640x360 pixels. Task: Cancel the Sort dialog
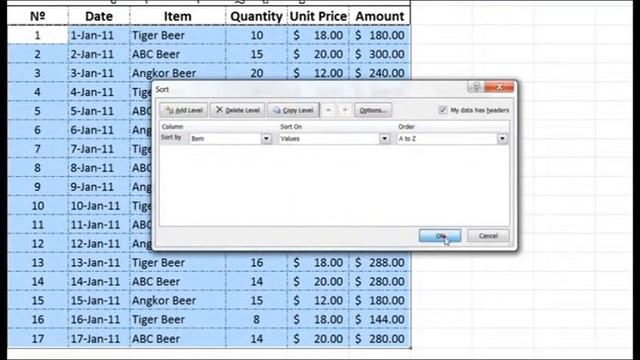coord(488,236)
